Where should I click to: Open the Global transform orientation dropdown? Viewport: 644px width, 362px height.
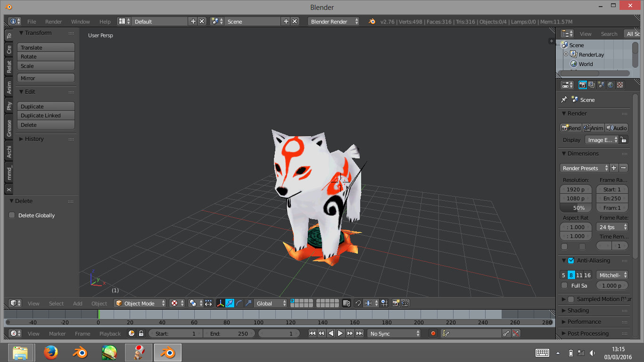point(270,304)
